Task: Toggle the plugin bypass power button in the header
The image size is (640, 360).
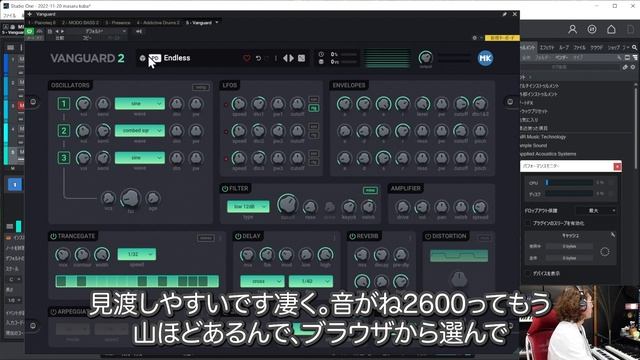Action: pos(30,31)
